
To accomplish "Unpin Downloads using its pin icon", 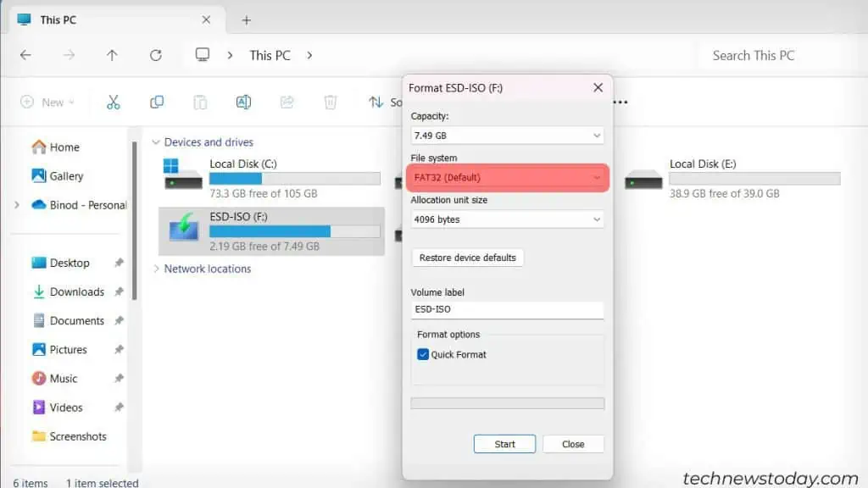I will tap(119, 291).
